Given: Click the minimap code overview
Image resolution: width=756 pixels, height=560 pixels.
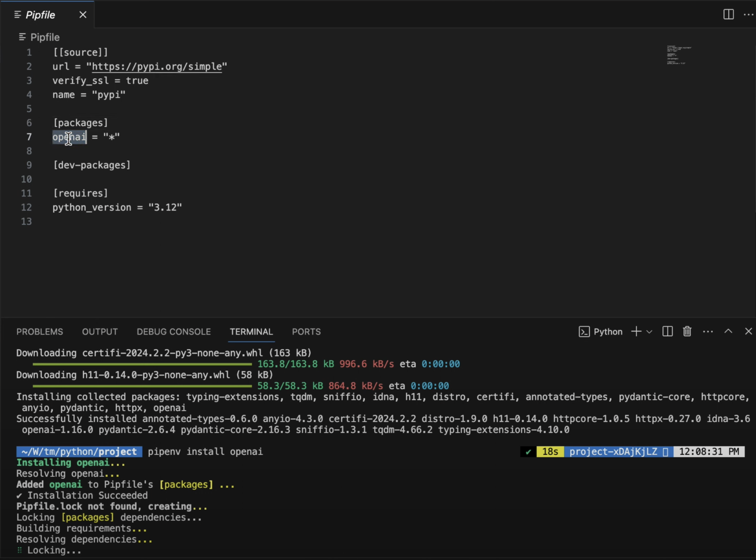Looking at the screenshot, I should click(x=679, y=55).
